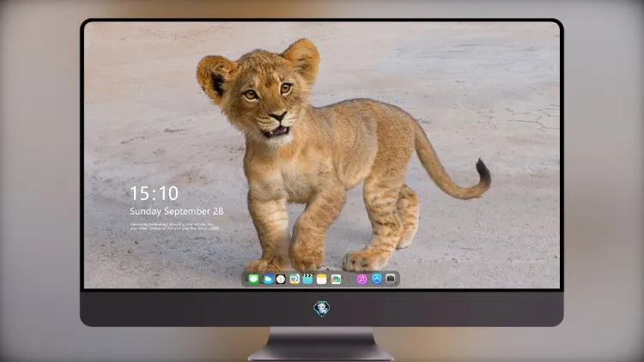Launch the Weather app from dock
The height and width of the screenshot is (362, 644).
click(x=267, y=279)
